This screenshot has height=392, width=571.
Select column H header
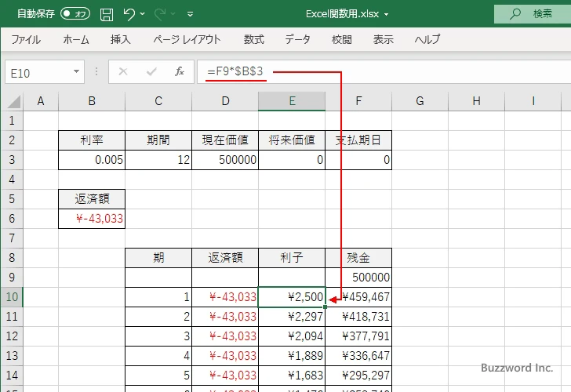click(x=476, y=101)
